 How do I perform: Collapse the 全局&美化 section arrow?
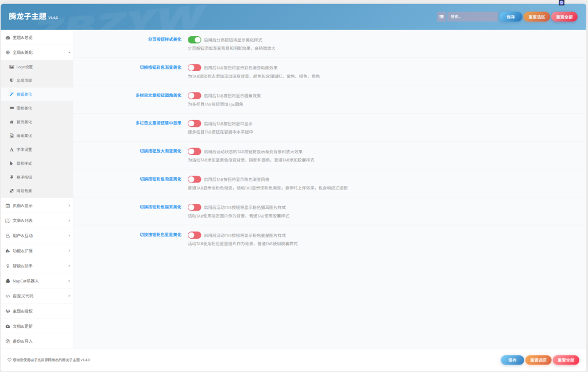tap(69, 52)
